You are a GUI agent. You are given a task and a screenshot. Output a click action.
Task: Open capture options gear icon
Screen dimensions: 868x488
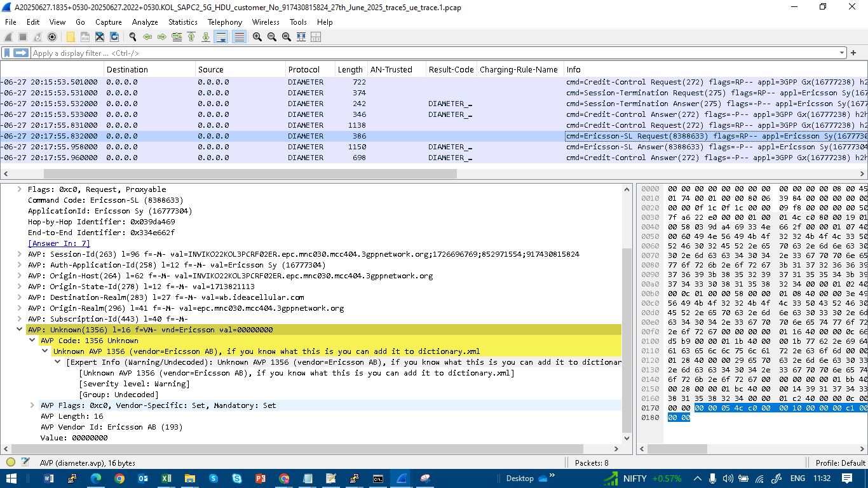pyautogui.click(x=52, y=37)
